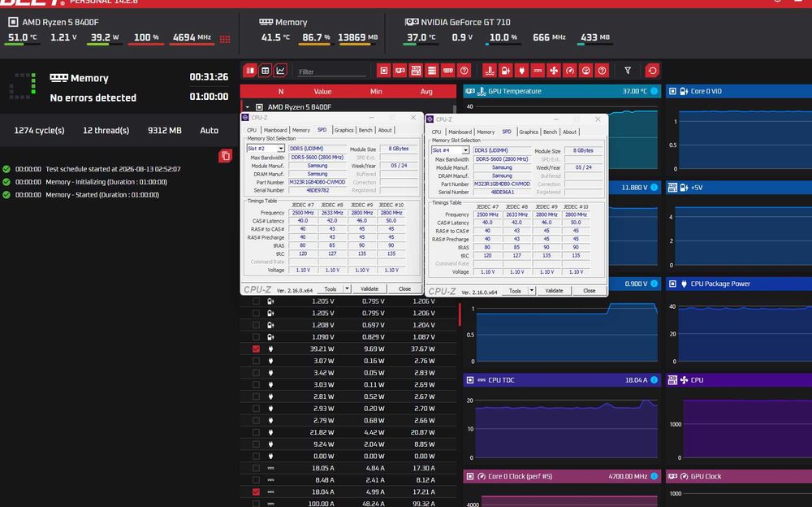This screenshot has width=812, height=507.
Task: Check the 1.090 V sensor row checkbox
Action: point(256,337)
